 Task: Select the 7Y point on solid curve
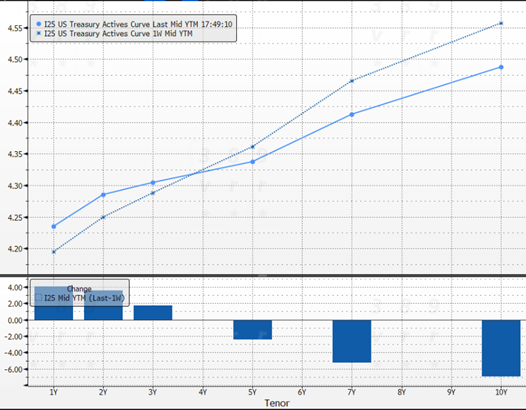pos(352,114)
